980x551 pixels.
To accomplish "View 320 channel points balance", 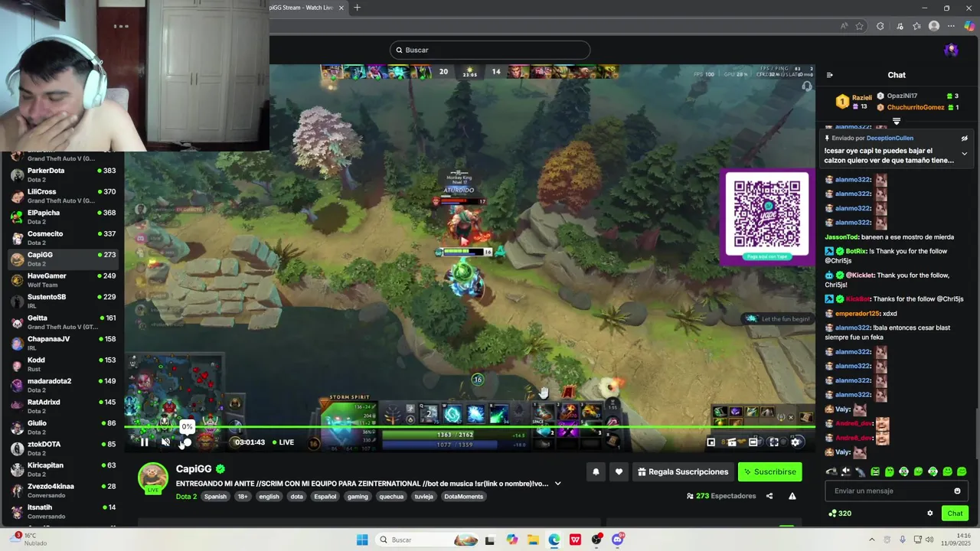I will 840,514.
